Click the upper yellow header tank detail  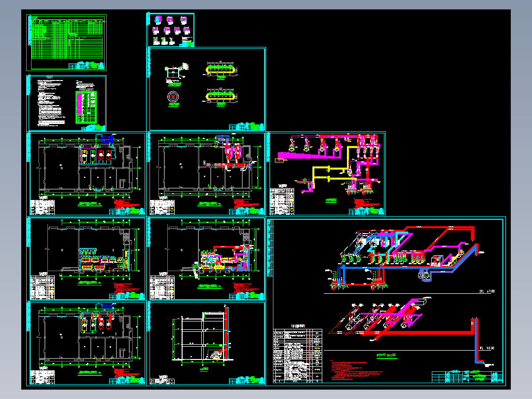(221, 69)
